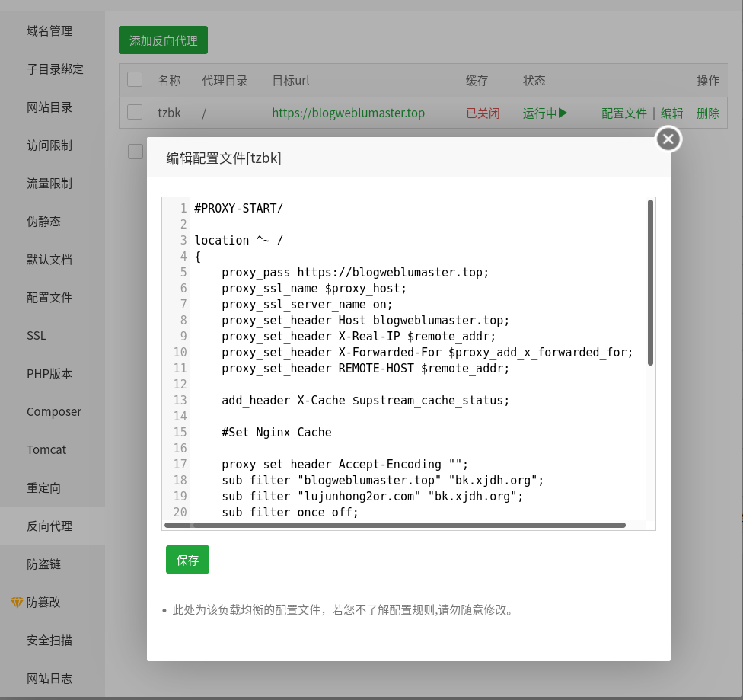Close the config editor dialog
This screenshot has width=743, height=700.
[668, 139]
